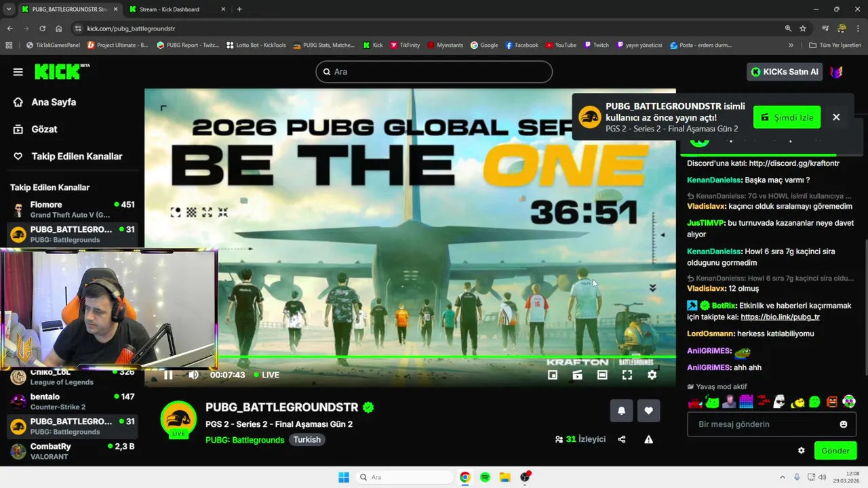Switch the player to theater mode

(602, 375)
